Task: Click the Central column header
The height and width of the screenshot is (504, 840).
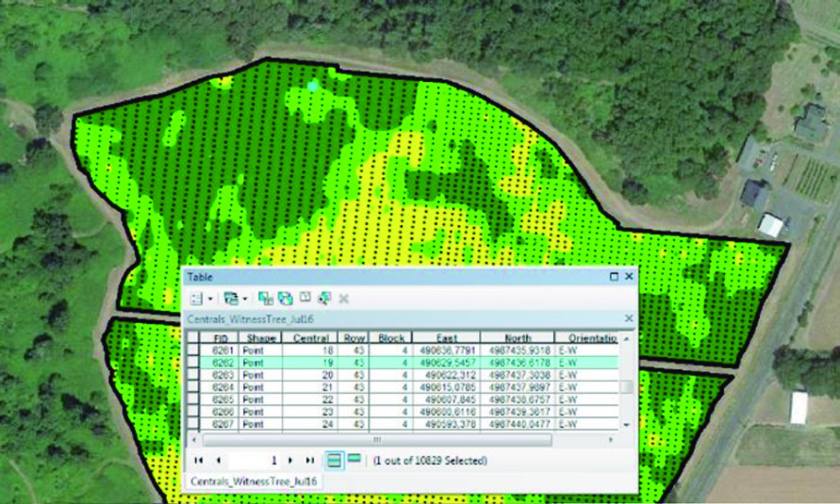Action: 311,337
